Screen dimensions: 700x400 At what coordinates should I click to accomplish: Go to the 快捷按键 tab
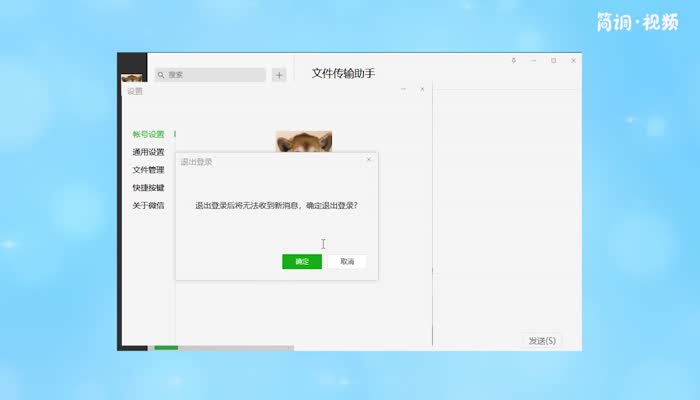(148, 188)
